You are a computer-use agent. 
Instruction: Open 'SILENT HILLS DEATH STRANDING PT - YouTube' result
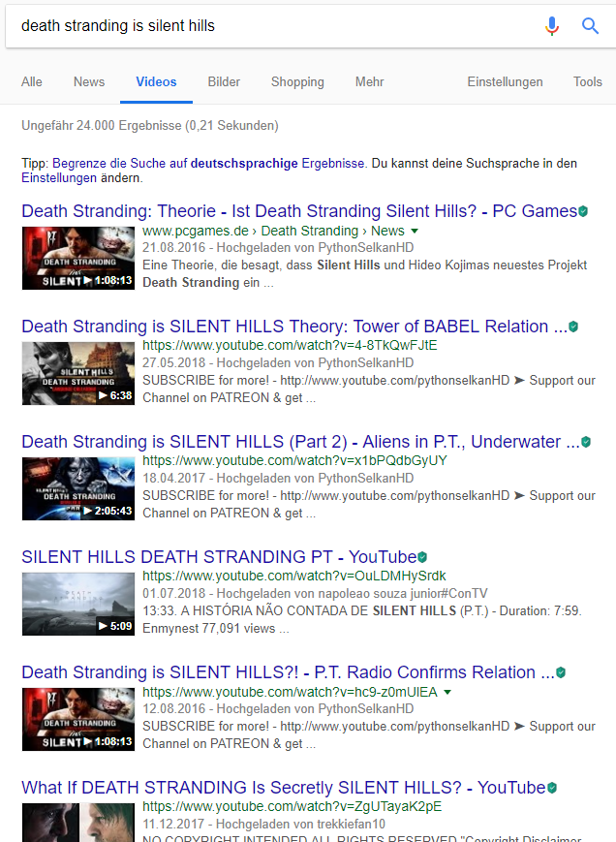tap(219, 557)
